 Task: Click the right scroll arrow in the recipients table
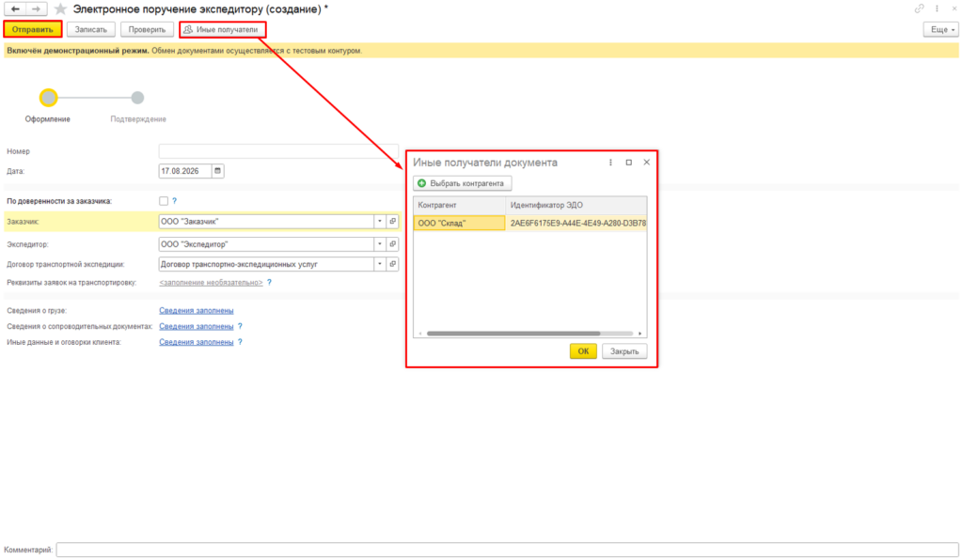[639, 334]
